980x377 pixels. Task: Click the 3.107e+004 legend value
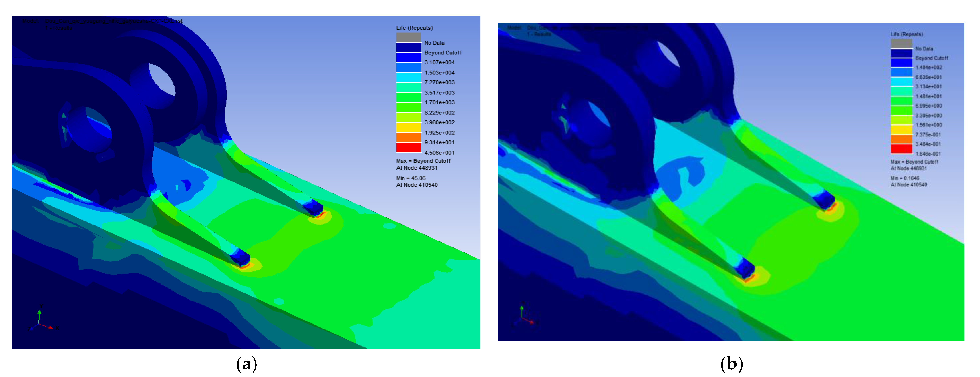click(439, 62)
